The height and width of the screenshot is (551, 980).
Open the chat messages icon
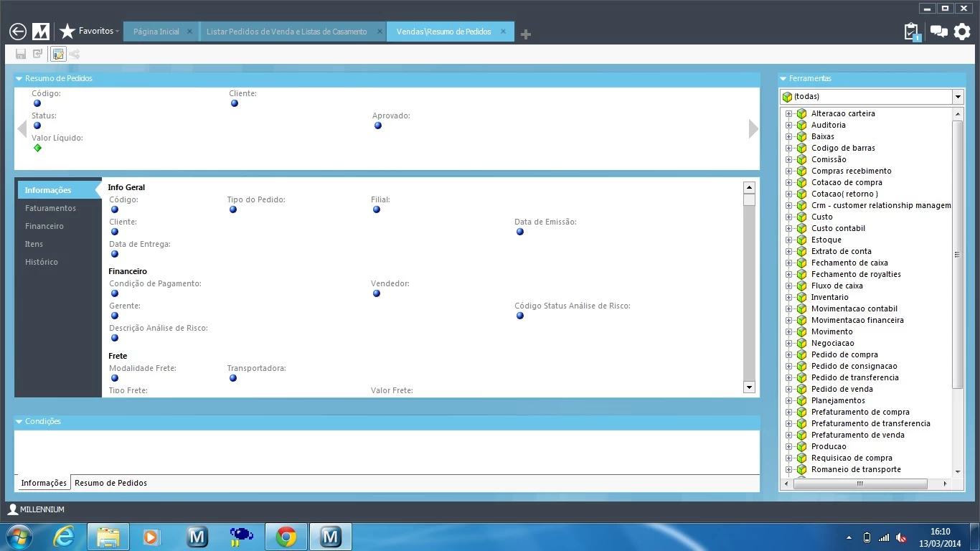point(938,32)
